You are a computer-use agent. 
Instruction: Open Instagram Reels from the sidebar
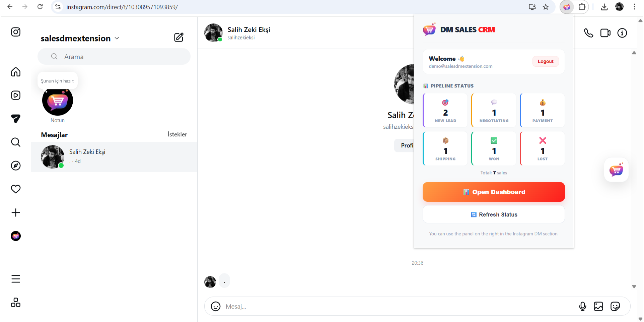coord(16,95)
